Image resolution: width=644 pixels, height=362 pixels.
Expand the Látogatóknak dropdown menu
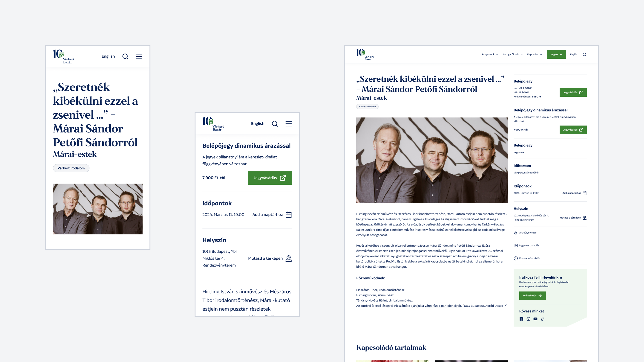(x=512, y=55)
